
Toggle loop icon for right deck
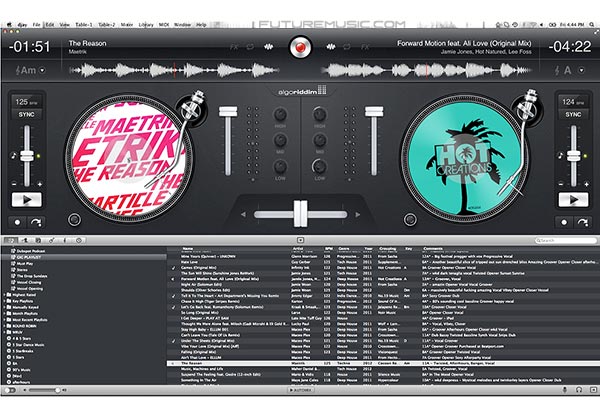coord(347,47)
